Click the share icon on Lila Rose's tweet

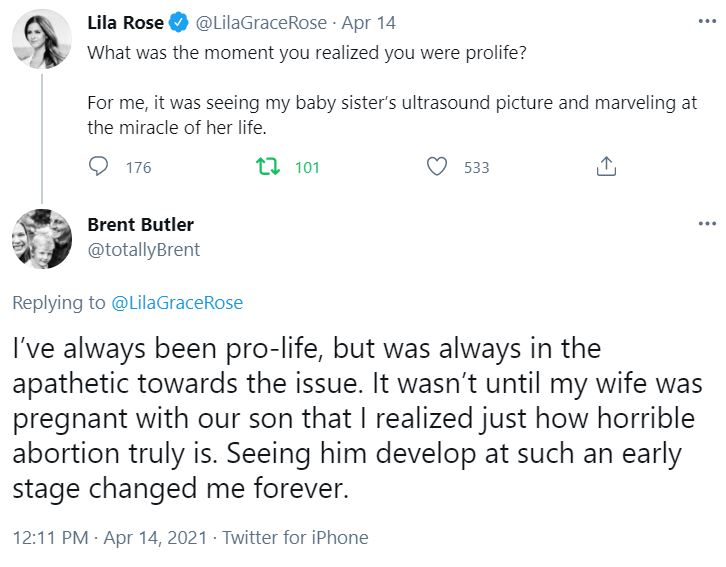click(606, 167)
